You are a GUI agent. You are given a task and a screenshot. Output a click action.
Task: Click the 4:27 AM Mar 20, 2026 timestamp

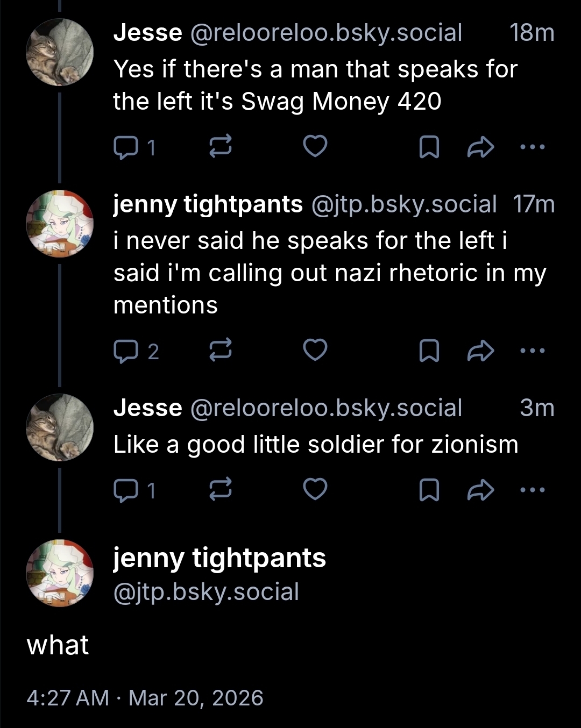tap(145, 698)
